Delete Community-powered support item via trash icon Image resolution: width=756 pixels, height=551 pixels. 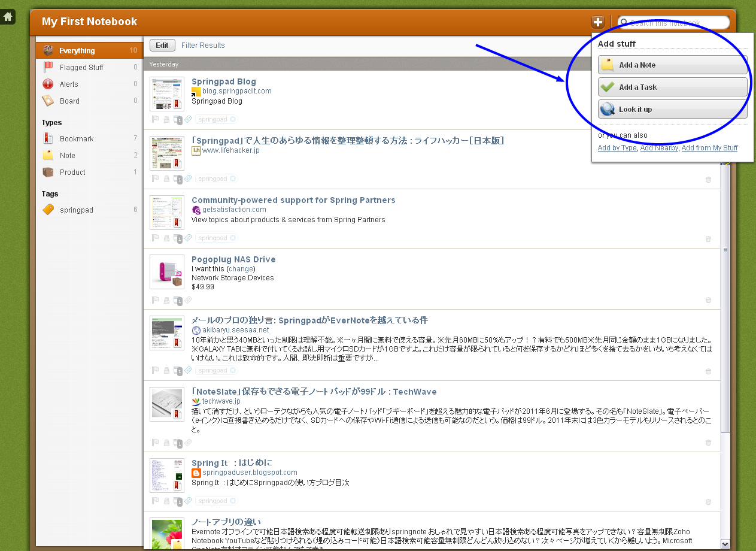tap(709, 239)
